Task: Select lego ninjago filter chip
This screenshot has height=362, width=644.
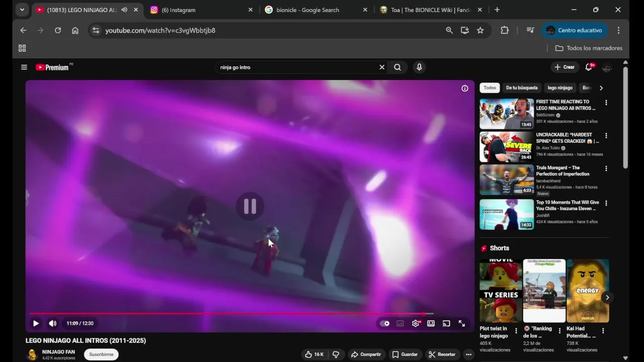Action: [x=560, y=88]
